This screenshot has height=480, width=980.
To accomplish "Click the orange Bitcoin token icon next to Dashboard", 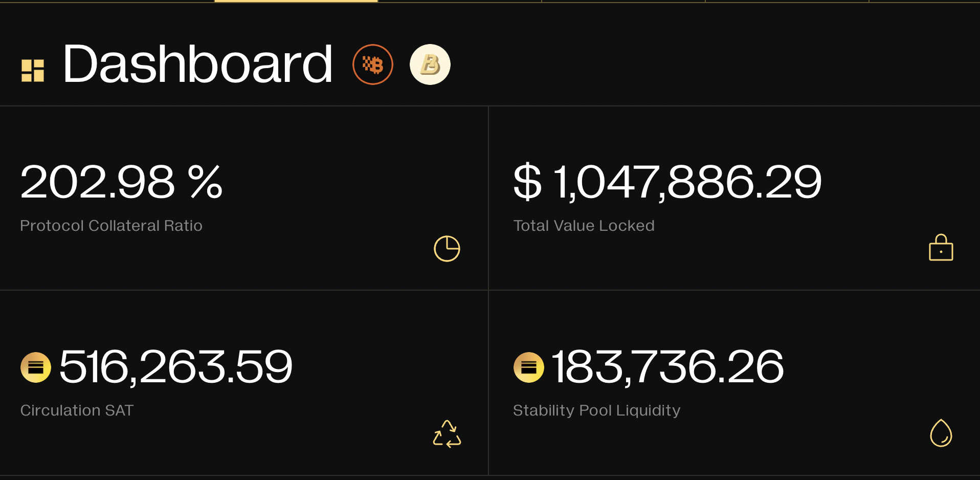I will point(372,64).
